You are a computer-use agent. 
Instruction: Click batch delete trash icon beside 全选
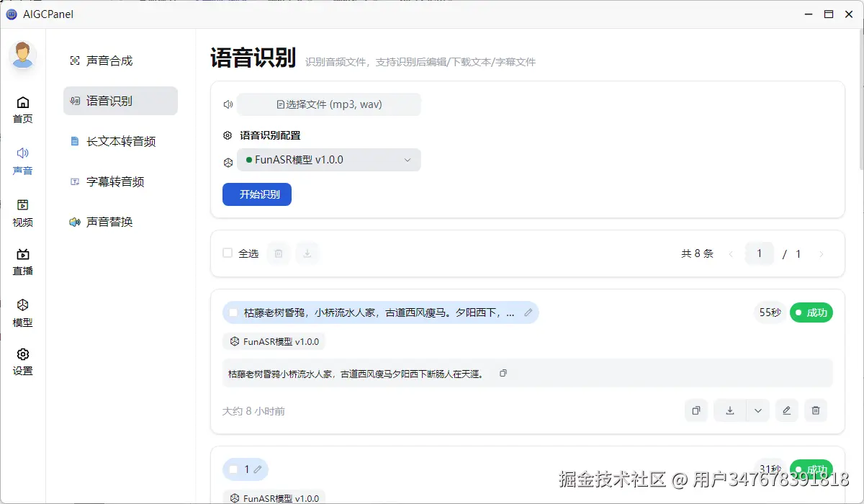pos(279,253)
